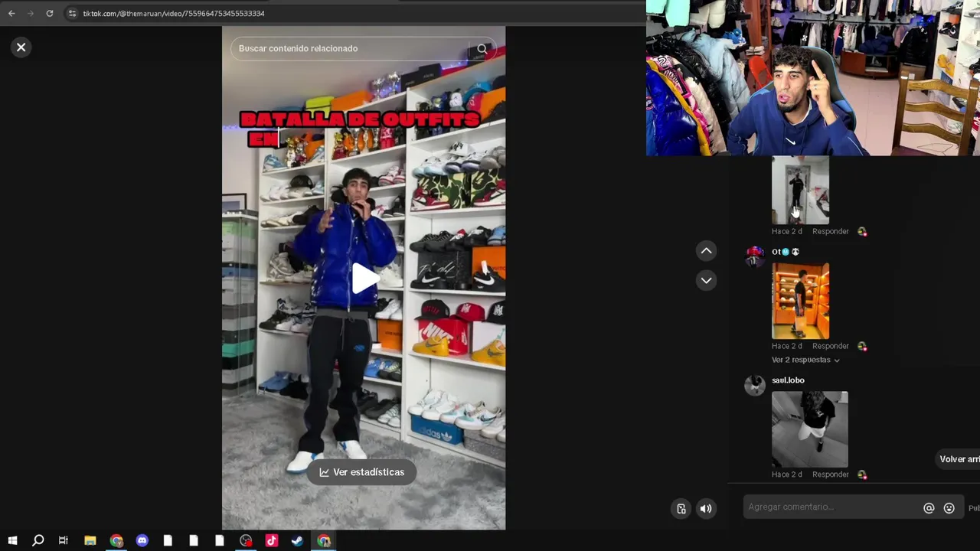Open orange shoe store image in Ot comment
The width and height of the screenshot is (980, 551).
tap(800, 301)
